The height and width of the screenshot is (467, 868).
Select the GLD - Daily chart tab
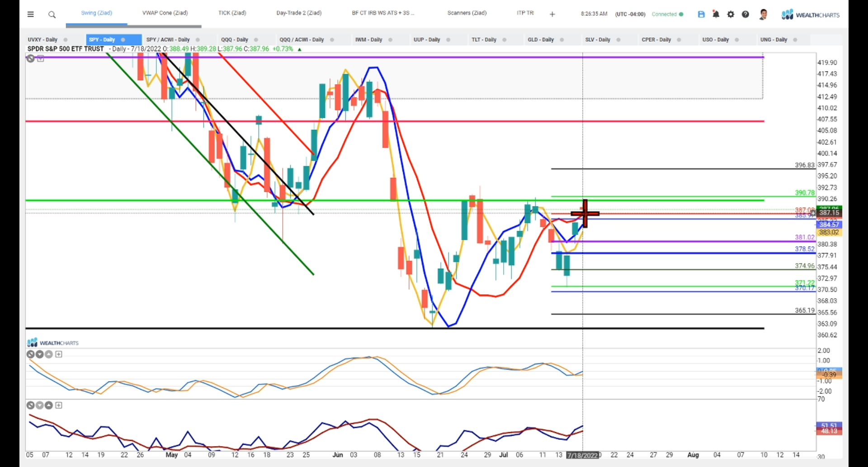tap(541, 40)
